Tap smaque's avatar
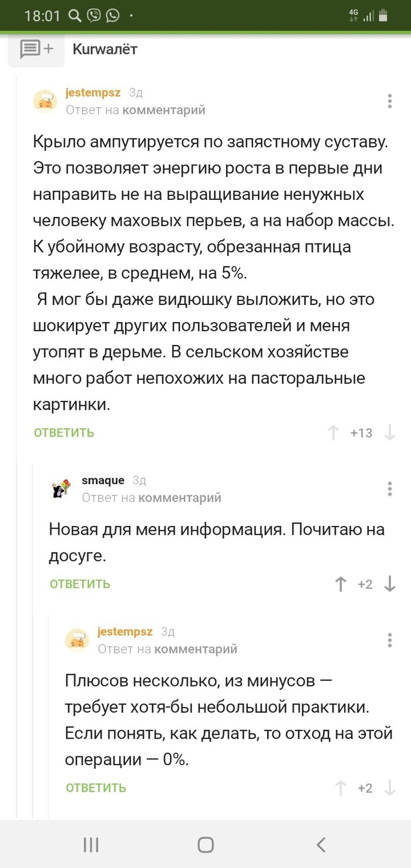The image size is (411, 868). pyautogui.click(x=60, y=488)
